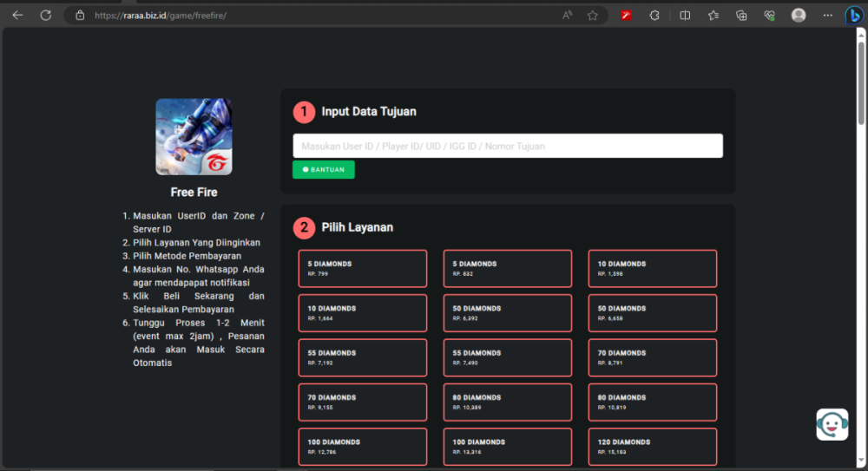Open the Favorites list icon
This screenshot has height=471, width=868.
(713, 15)
